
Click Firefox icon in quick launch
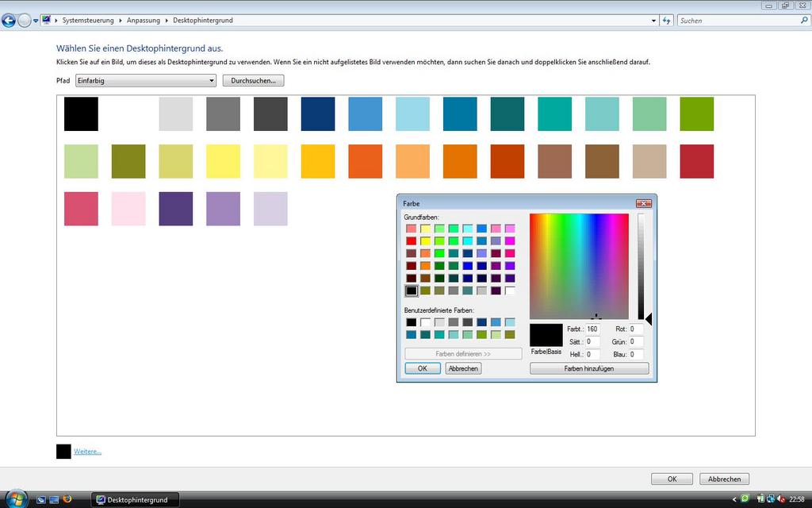[x=67, y=500]
